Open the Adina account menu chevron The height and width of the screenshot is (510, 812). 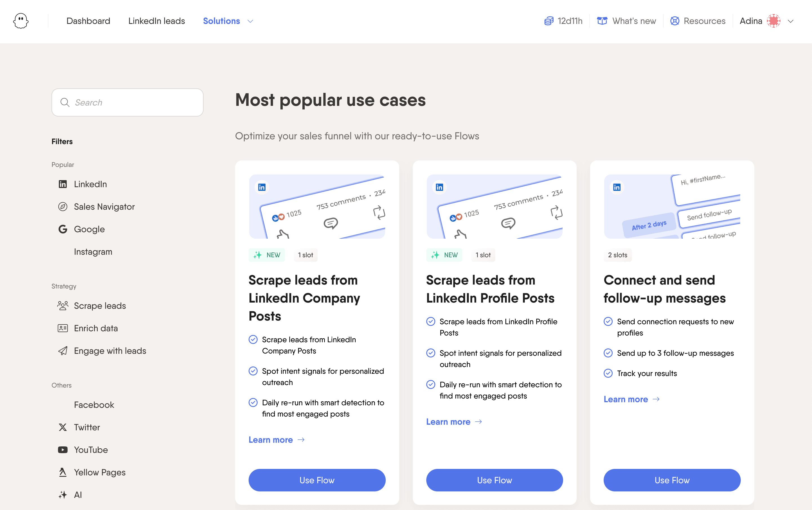click(790, 21)
